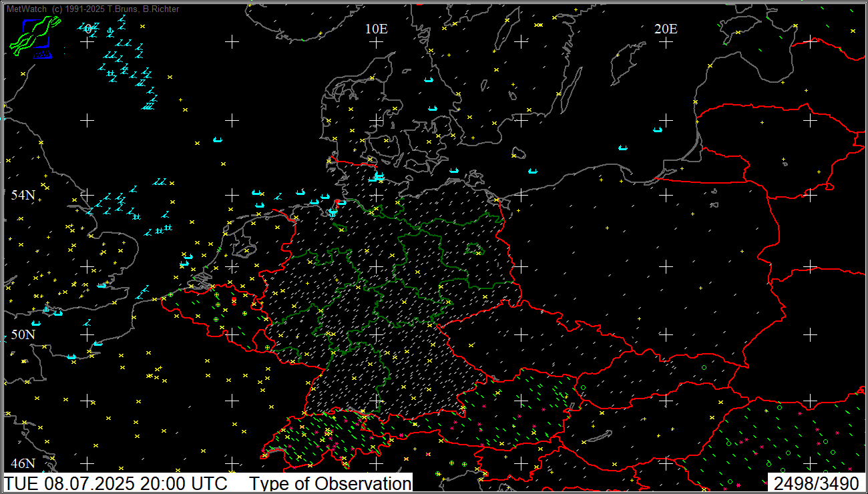The image size is (868, 494).
Task: Click the 0 longitude label
Action: pos(87,29)
